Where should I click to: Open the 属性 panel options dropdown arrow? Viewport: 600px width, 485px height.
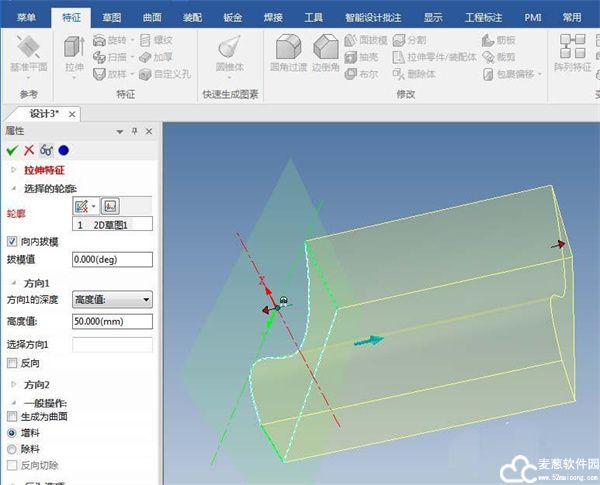pos(119,132)
